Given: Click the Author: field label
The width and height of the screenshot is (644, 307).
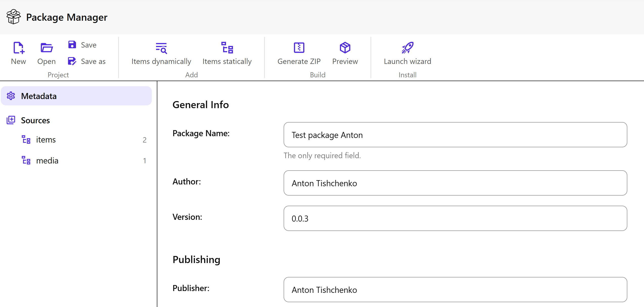Looking at the screenshot, I should [187, 182].
